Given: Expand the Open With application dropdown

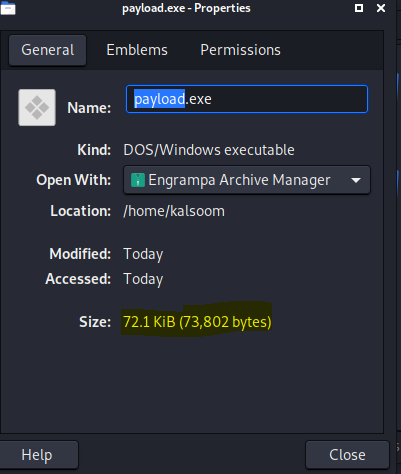Looking at the screenshot, I should coord(247,180).
